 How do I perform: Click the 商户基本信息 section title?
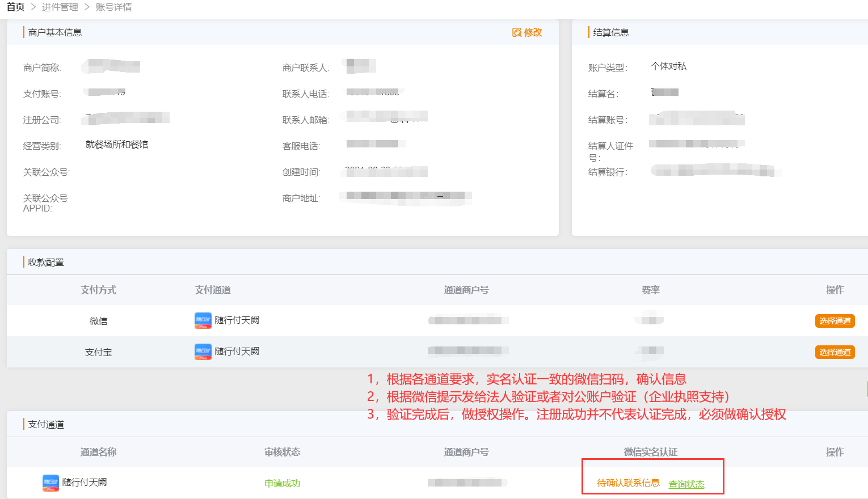coord(55,32)
